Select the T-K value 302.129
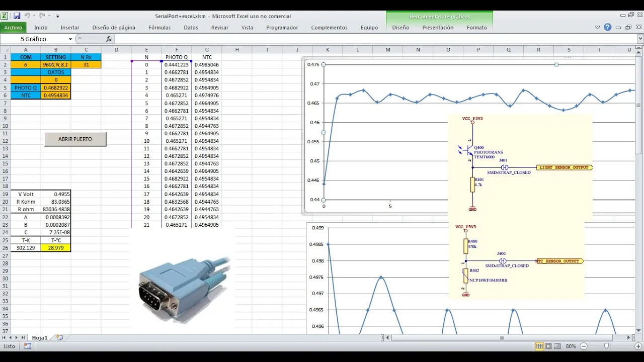The image size is (644, 362). click(x=26, y=248)
